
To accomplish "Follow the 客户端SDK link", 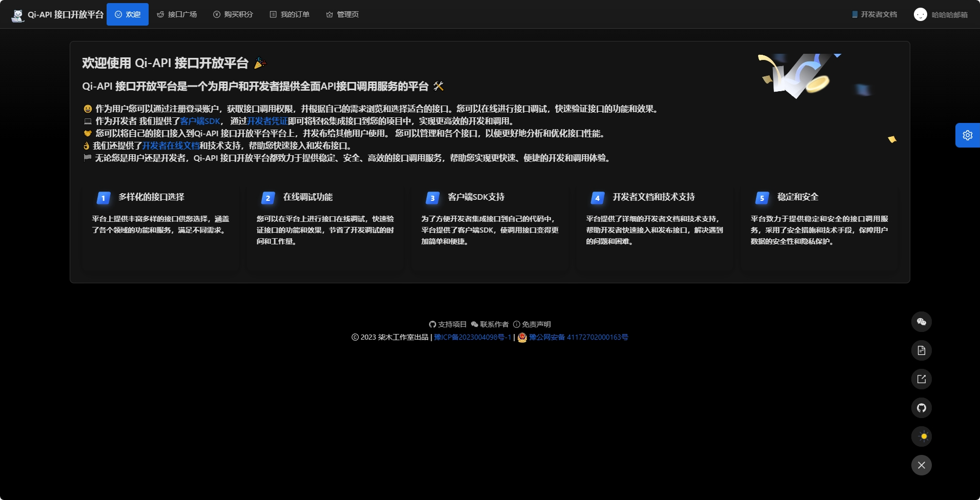I will click(x=200, y=121).
